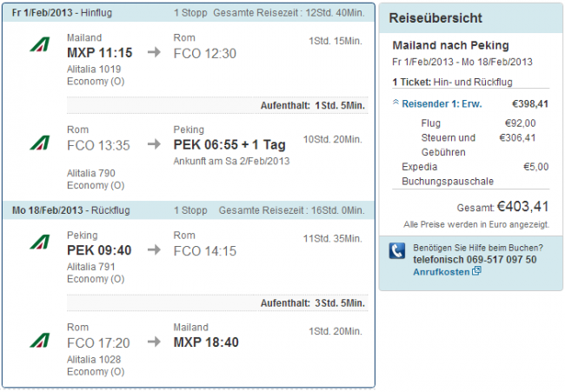
Task: Click the Mailand nach Peking trip heading
Action: pos(450,45)
